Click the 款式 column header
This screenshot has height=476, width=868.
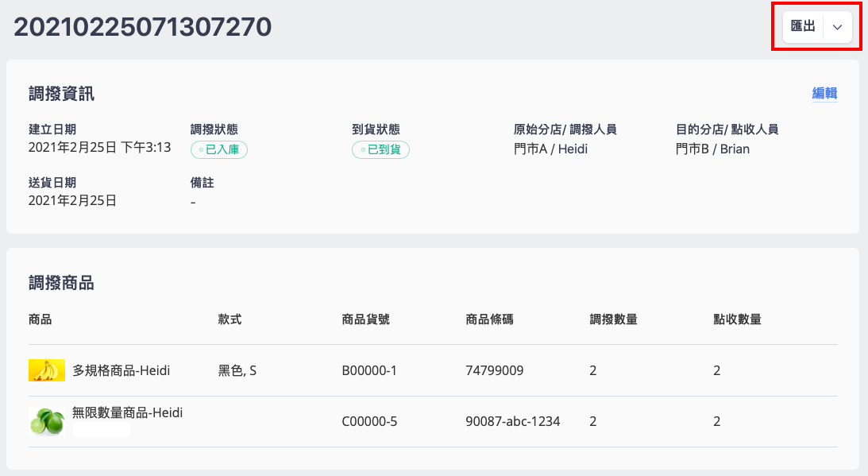[230, 319]
